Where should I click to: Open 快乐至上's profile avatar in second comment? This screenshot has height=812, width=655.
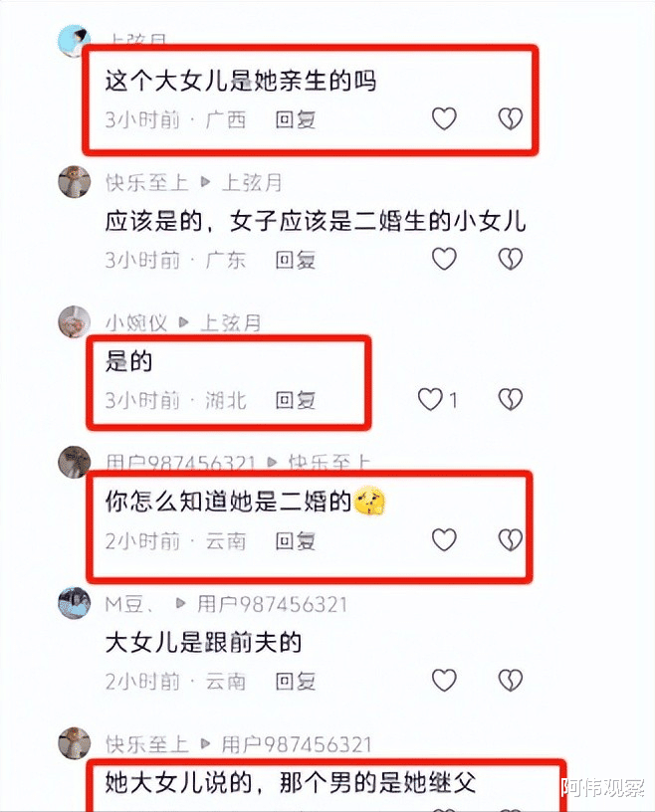pyautogui.click(x=74, y=182)
